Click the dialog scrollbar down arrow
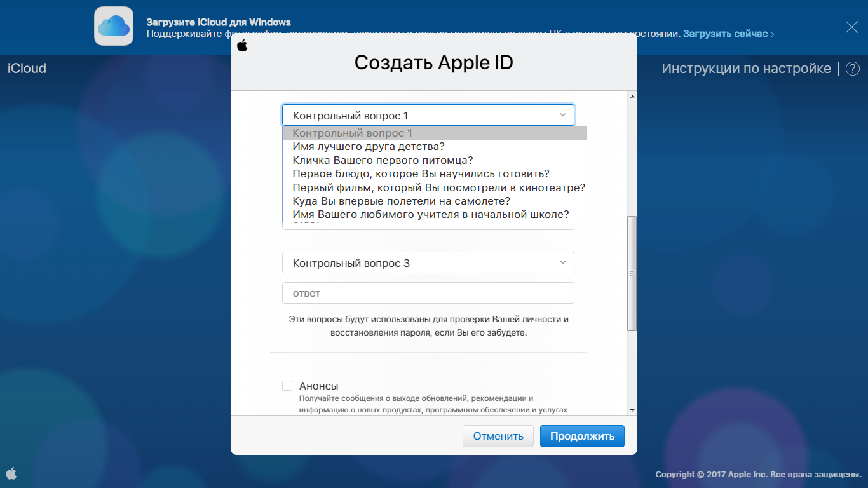Screen dimensions: 868x488 coord(632,410)
